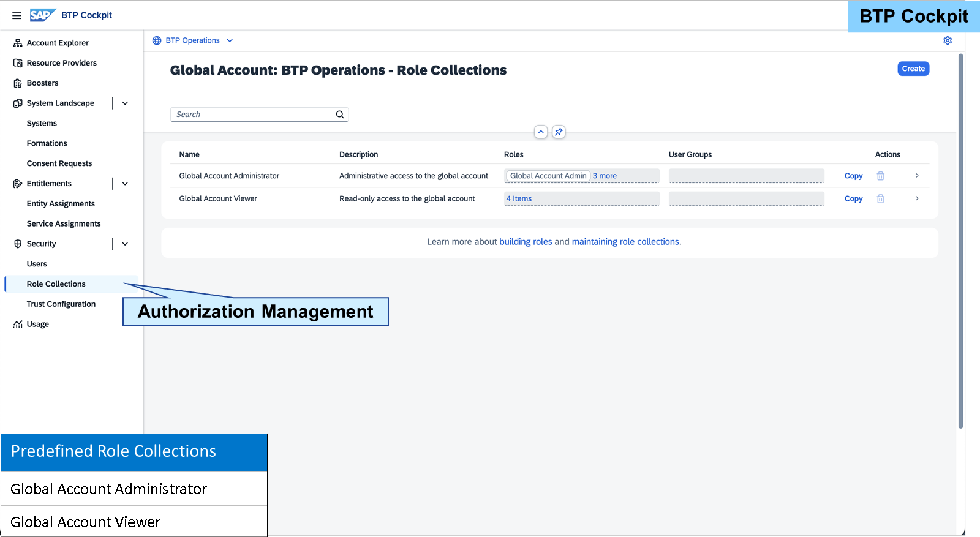Collapse the page header with the up chevron

(541, 132)
